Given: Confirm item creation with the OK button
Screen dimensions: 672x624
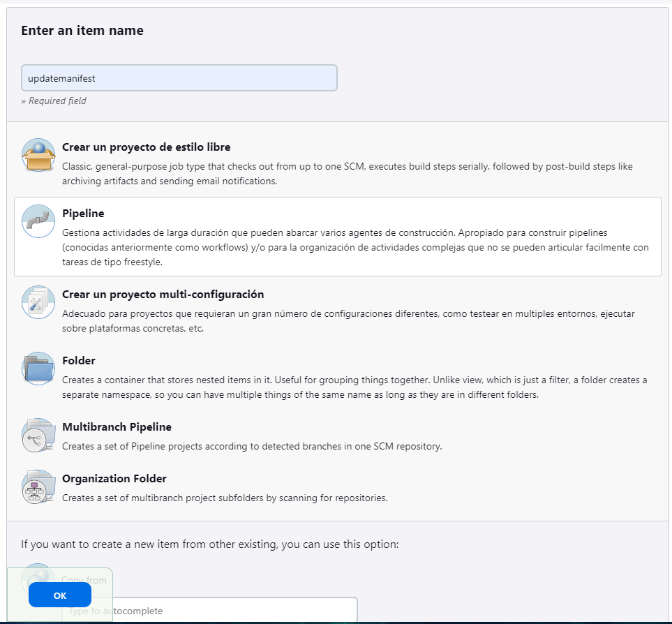Looking at the screenshot, I should [60, 595].
